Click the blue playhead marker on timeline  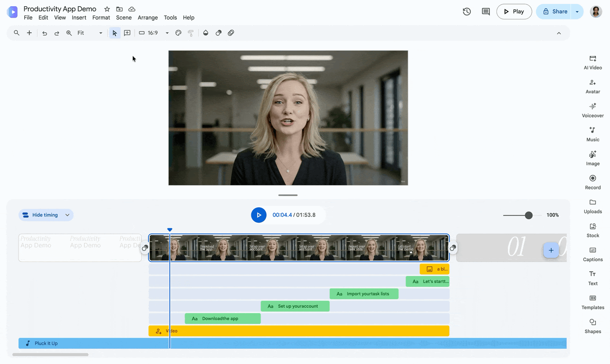coord(170,230)
